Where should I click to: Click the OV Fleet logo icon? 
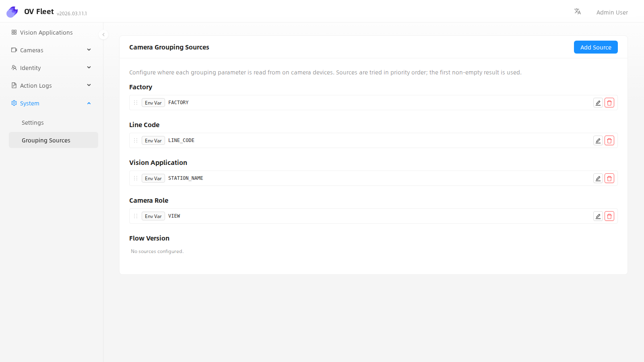[12, 12]
